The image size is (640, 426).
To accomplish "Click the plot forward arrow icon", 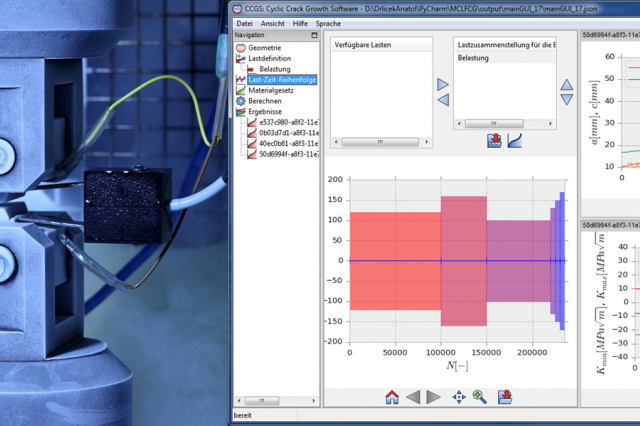I will click(x=433, y=397).
